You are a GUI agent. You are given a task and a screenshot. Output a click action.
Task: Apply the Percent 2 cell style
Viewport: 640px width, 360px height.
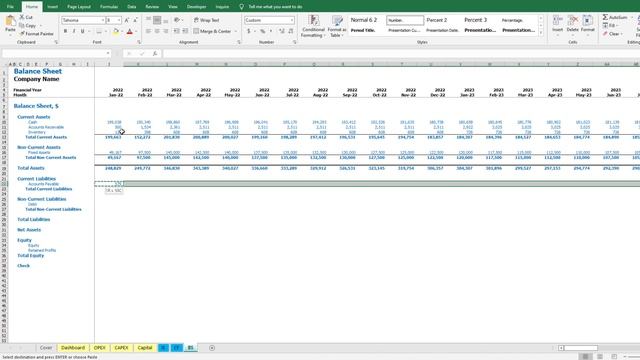[x=437, y=20]
